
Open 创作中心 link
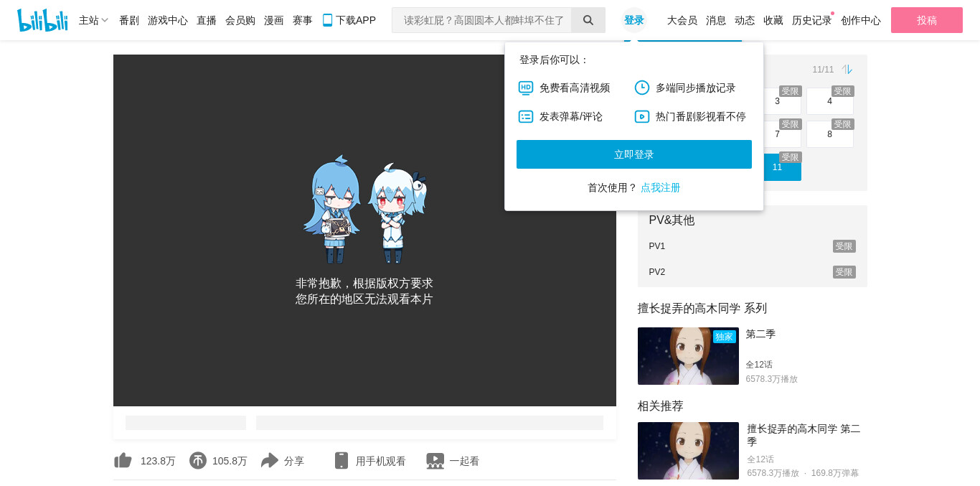[861, 20]
